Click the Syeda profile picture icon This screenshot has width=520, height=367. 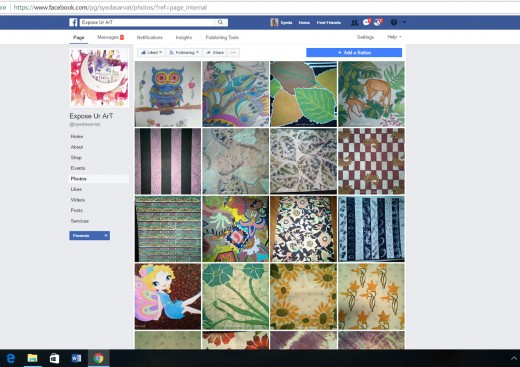tap(274, 22)
